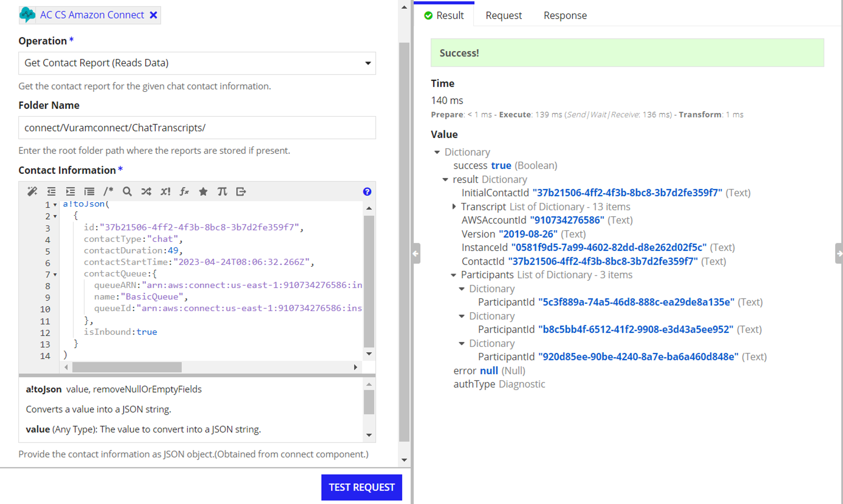Click into the Folder Name input field
This screenshot has height=504, width=843.
click(197, 128)
